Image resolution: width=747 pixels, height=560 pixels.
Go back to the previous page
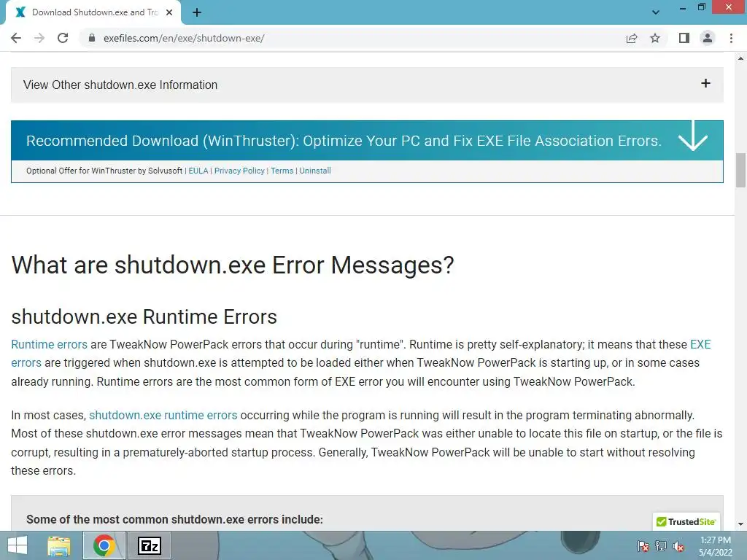tap(16, 38)
